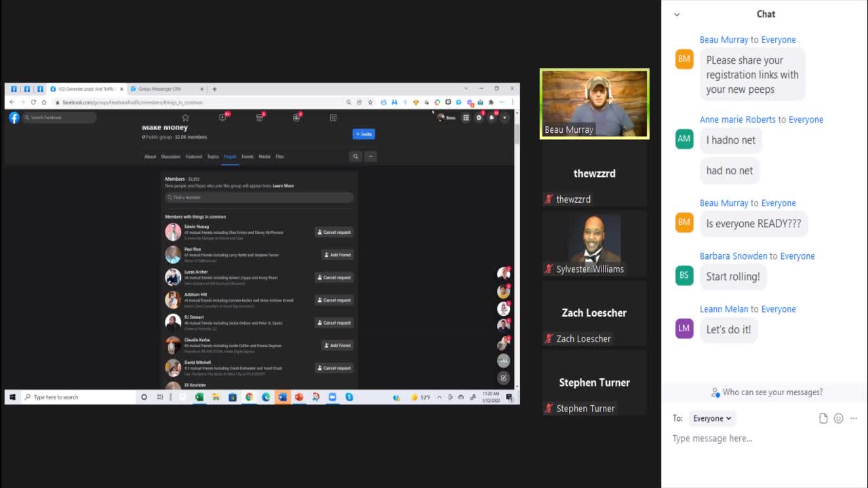Switch to the About group tab

(150, 157)
